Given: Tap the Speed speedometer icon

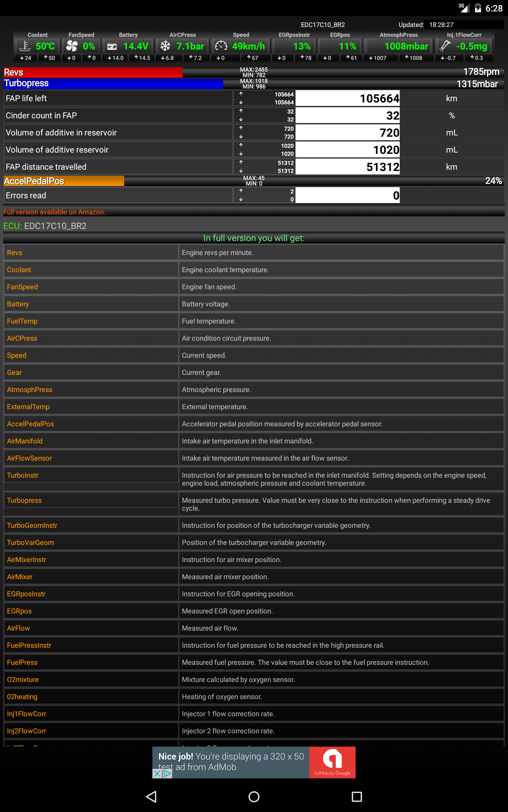Looking at the screenshot, I should 221,46.
